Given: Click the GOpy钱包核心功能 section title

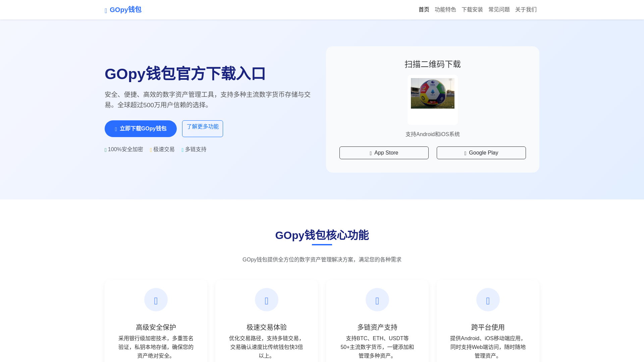Looking at the screenshot, I should (322, 235).
